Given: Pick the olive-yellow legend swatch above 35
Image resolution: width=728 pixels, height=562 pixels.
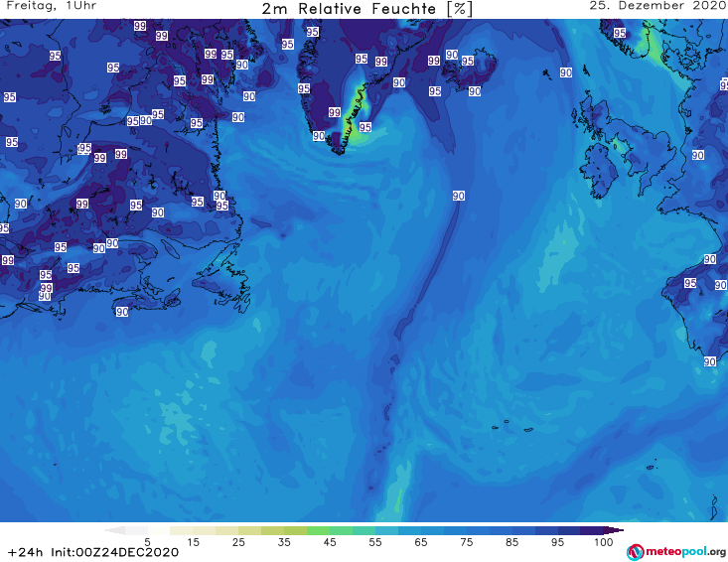Looking at the screenshot, I should (x=272, y=530).
